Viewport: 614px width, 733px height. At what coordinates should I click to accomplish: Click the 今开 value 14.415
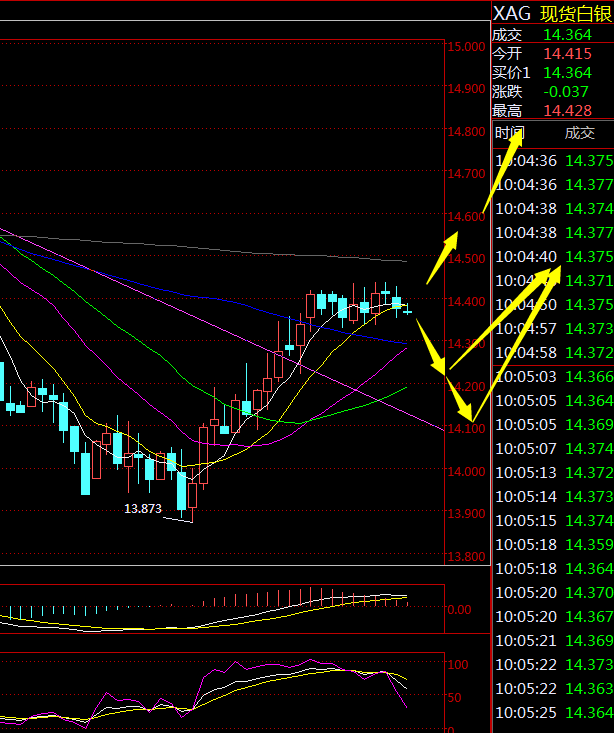tap(563, 53)
